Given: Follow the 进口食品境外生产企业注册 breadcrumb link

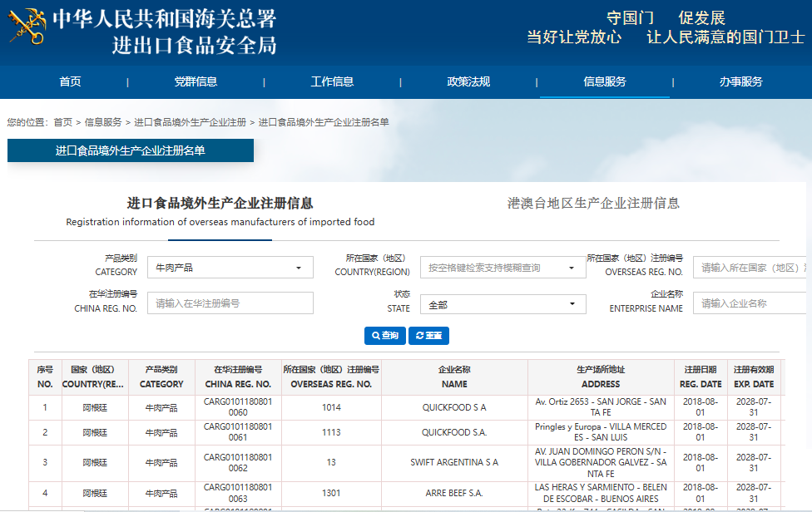Looking at the screenshot, I should tap(190, 122).
